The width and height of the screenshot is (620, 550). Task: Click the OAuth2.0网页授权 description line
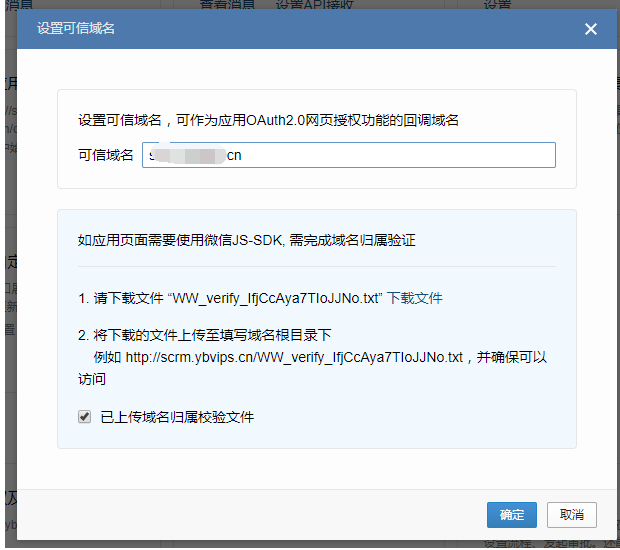[x=268, y=120]
